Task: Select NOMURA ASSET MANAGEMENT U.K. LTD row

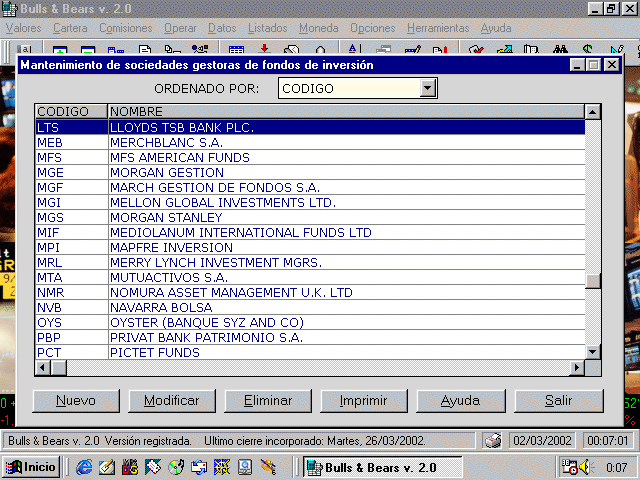Action: click(x=310, y=293)
